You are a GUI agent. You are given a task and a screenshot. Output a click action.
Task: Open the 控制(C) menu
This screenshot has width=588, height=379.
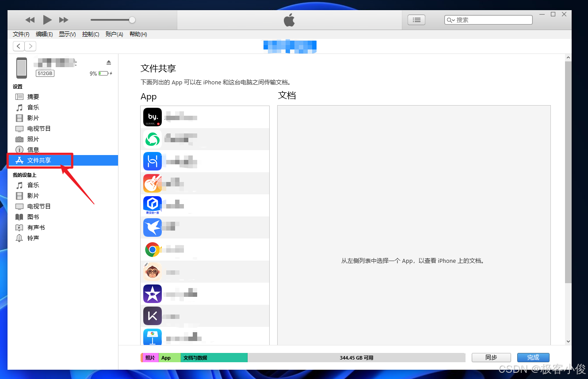click(x=91, y=34)
